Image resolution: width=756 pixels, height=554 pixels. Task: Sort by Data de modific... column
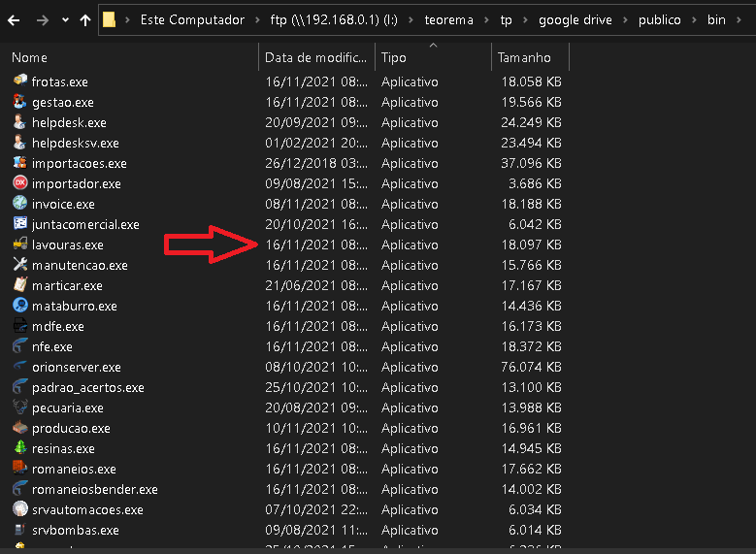pyautogui.click(x=316, y=57)
